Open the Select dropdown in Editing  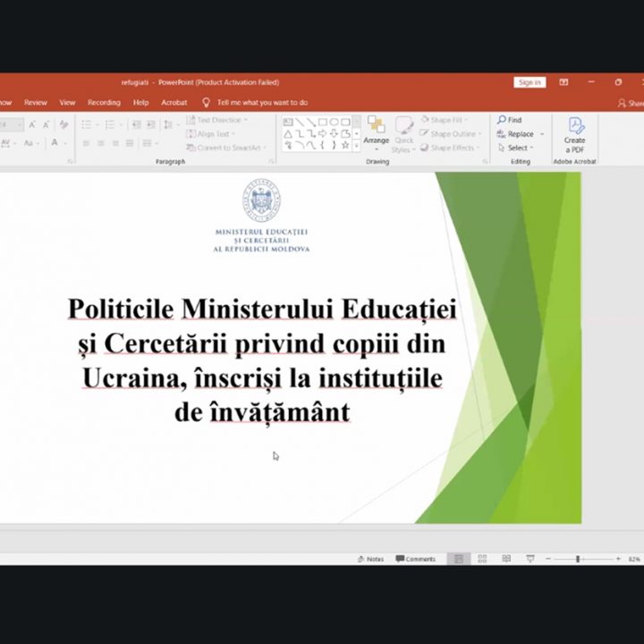click(x=519, y=148)
